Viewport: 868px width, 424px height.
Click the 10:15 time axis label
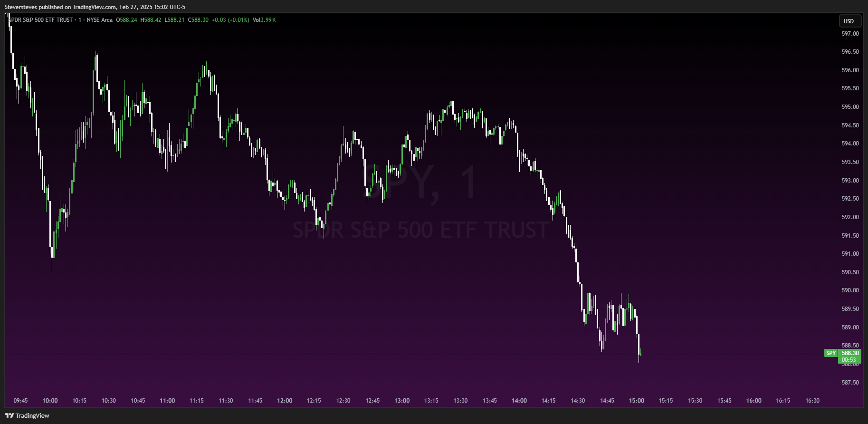click(79, 401)
